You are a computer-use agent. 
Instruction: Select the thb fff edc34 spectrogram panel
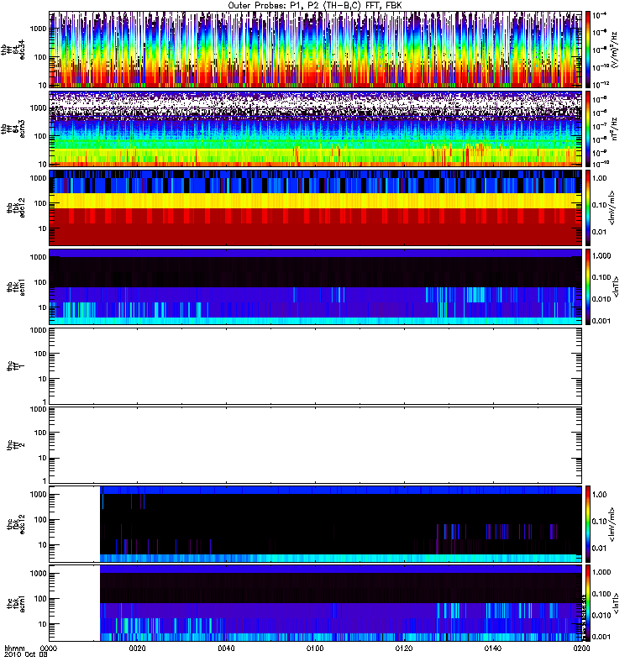pyautogui.click(x=316, y=50)
